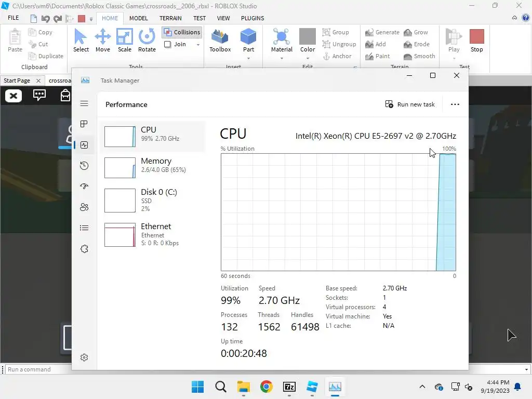Click Cut in the Clipboard group

pos(38,44)
